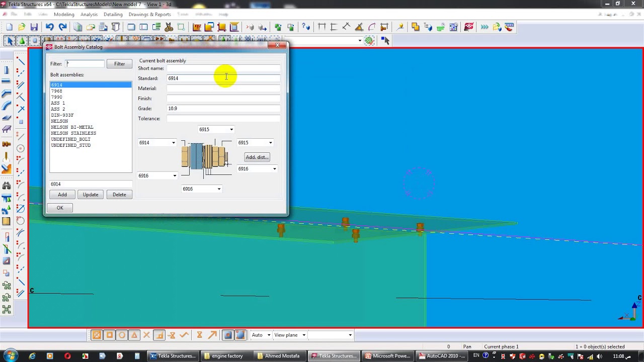Image resolution: width=644 pixels, height=362 pixels.
Task: Click the New model icon
Action: 10,27
